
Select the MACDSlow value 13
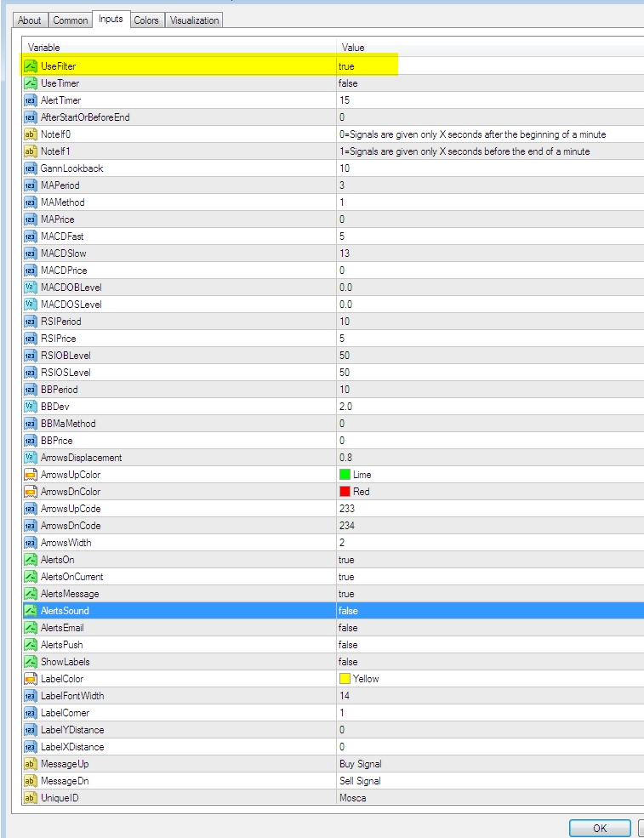click(345, 254)
